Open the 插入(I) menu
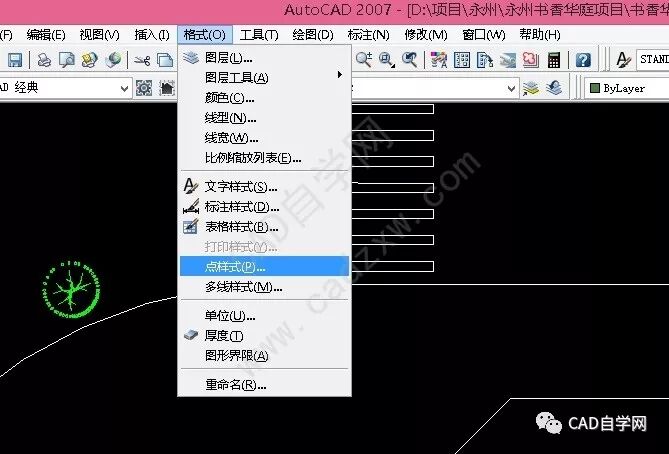This screenshot has height=454, width=669. pos(152,35)
